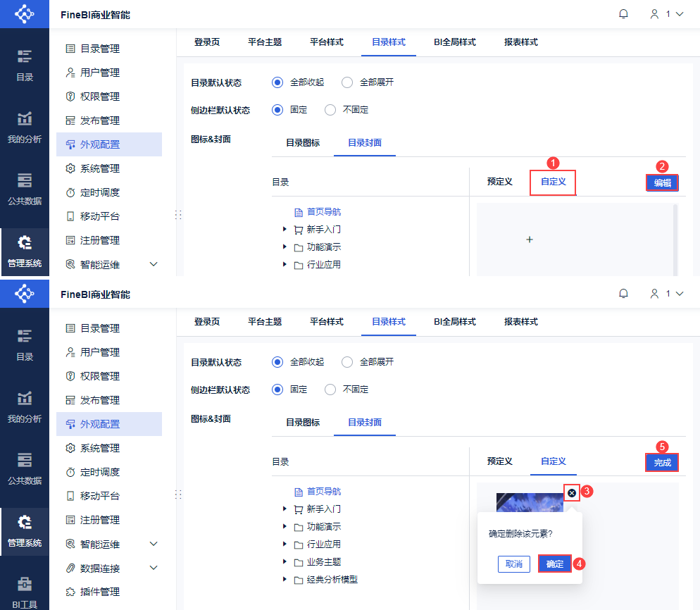The width and height of the screenshot is (700, 610).
Task: Open the user dropdown chevron in top header
Action: click(x=680, y=14)
